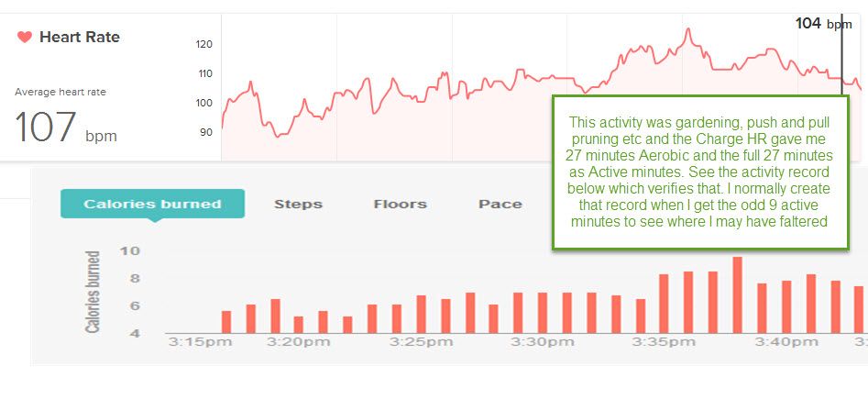This screenshot has height=399, width=868.
Task: Click the heart rate peak on the chart
Action: tap(688, 30)
